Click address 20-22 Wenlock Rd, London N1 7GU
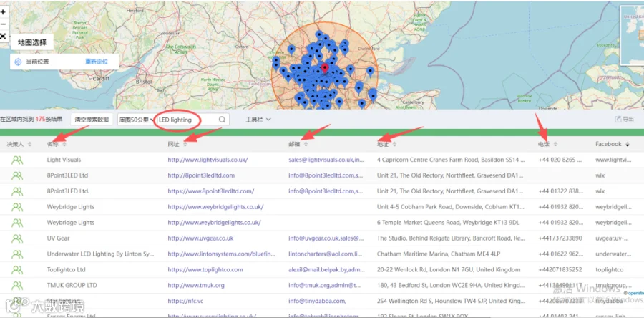 tap(449, 269)
